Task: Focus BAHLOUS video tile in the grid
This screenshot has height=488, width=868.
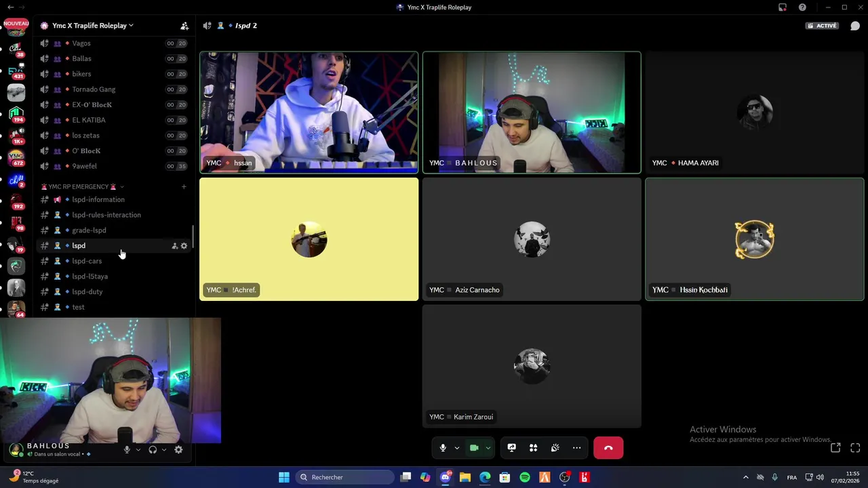Action: 532,113
